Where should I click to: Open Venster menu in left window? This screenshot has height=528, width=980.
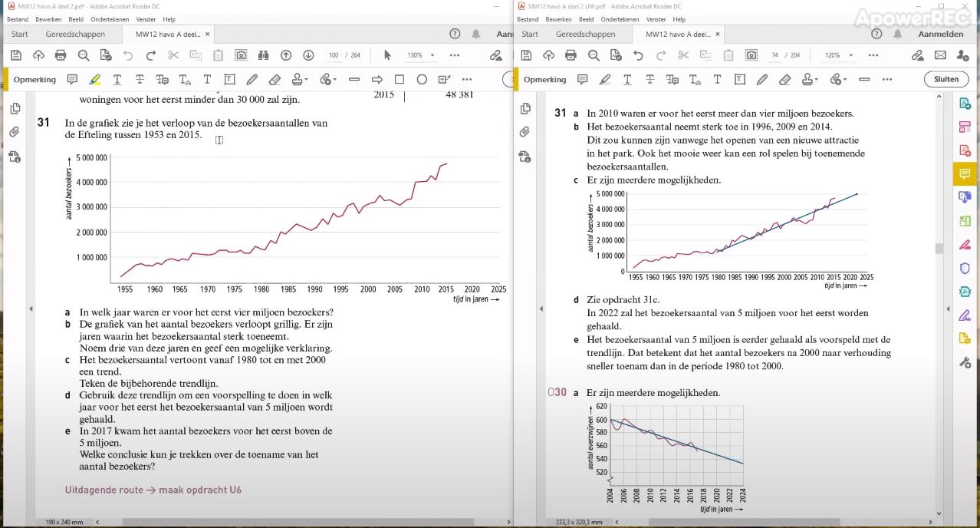pyautogui.click(x=146, y=19)
